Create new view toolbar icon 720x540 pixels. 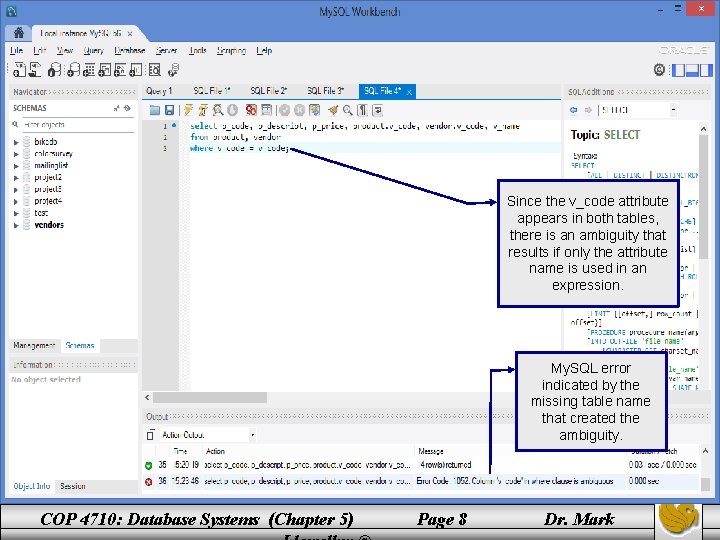pyautogui.click(x=105, y=70)
